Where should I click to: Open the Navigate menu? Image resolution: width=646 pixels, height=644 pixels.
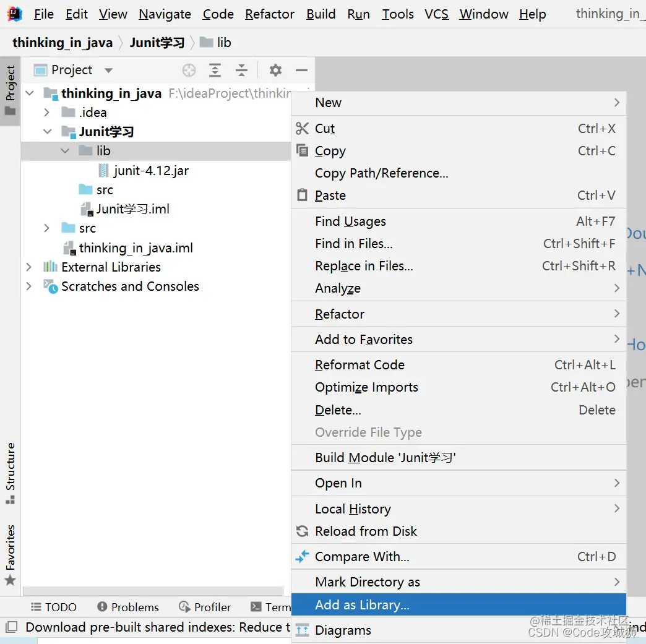coord(165,14)
